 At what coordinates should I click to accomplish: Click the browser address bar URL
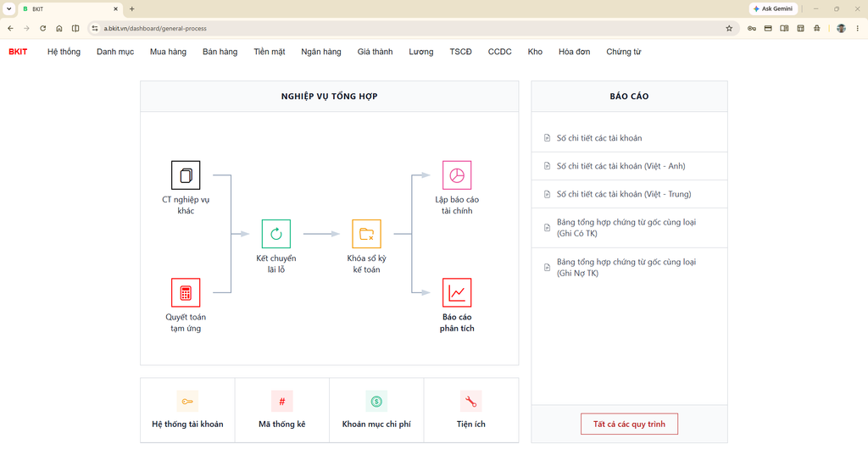155,28
